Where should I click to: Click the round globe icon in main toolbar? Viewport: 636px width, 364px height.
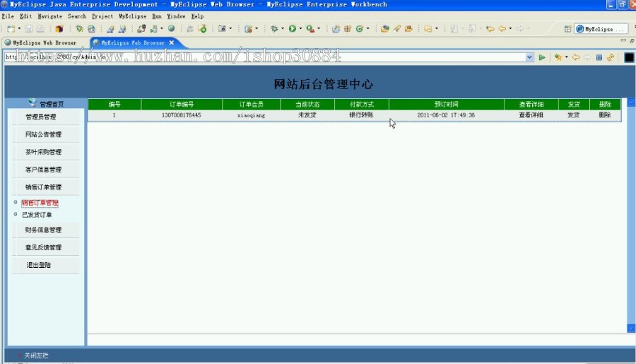coord(172,29)
